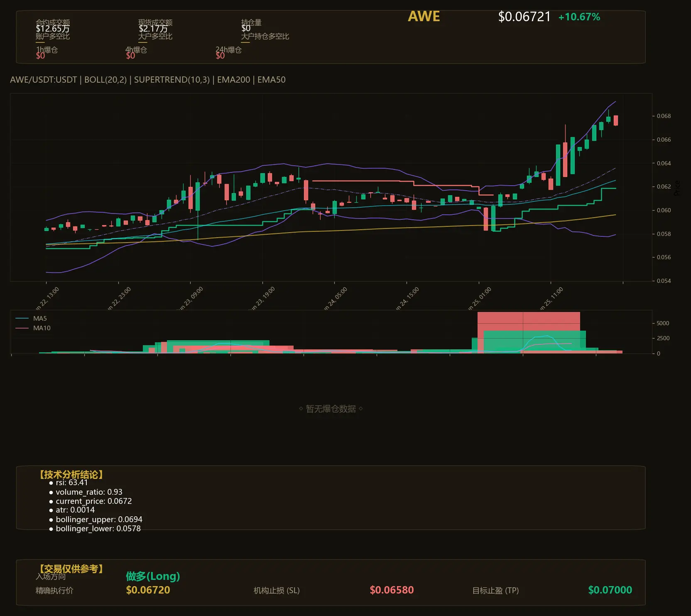This screenshot has height=616, width=691.
Task: Click the 大户持仓多空比 label
Action: point(265,36)
